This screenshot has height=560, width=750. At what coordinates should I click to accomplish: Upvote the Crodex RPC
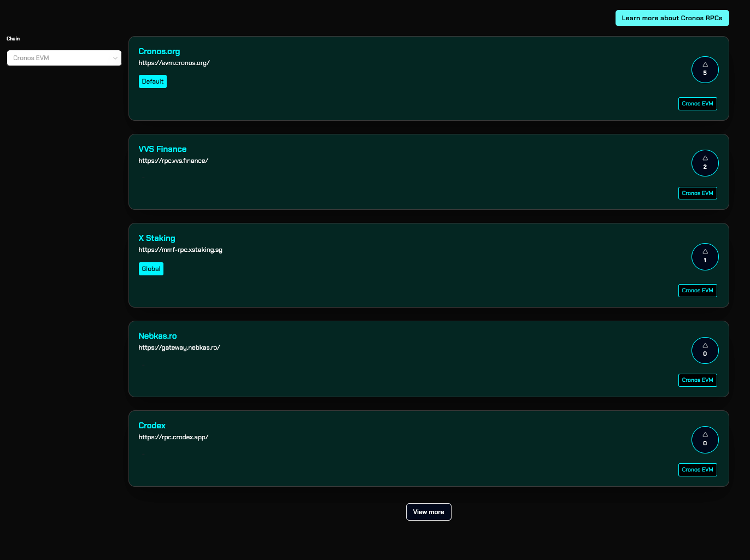click(x=705, y=440)
